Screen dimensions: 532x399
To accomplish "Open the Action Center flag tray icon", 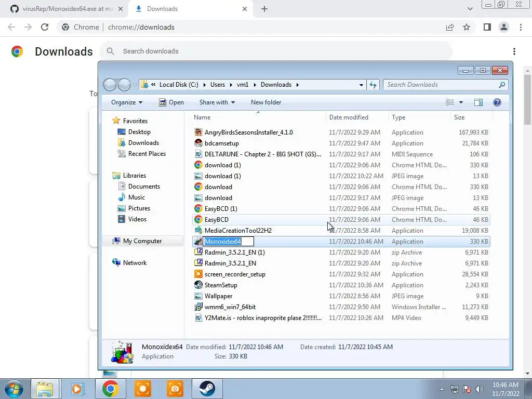I will [x=467, y=389].
